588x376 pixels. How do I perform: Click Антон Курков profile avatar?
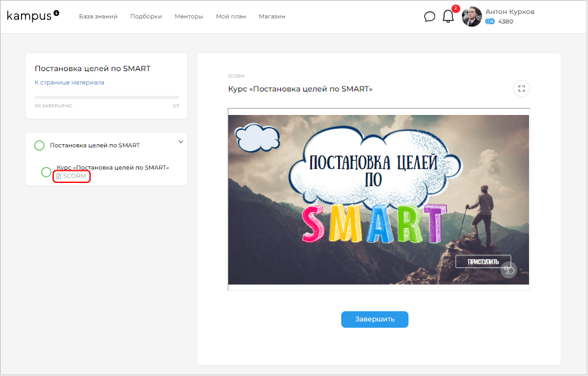point(471,17)
